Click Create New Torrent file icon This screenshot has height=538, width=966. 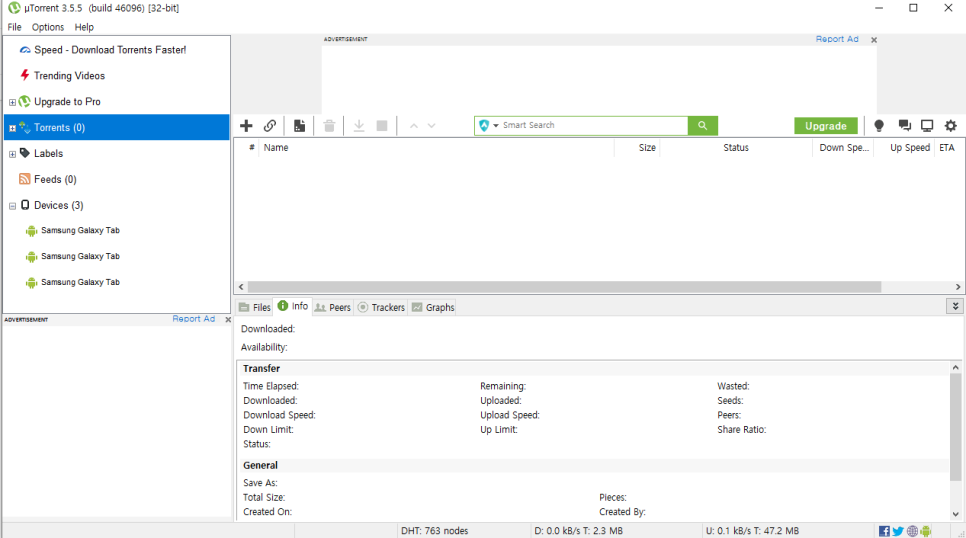click(x=299, y=126)
